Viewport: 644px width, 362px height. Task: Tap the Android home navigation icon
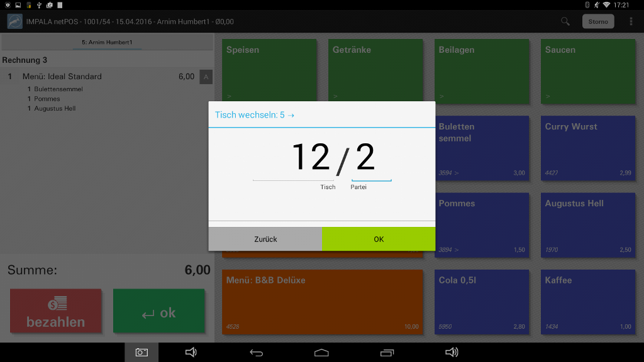click(321, 353)
